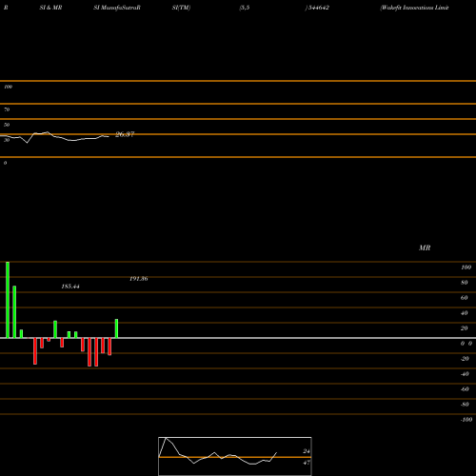Screen dimensions: 476x476
Task: Click the 30 level label on RSI axis
Action: (x=7, y=140)
